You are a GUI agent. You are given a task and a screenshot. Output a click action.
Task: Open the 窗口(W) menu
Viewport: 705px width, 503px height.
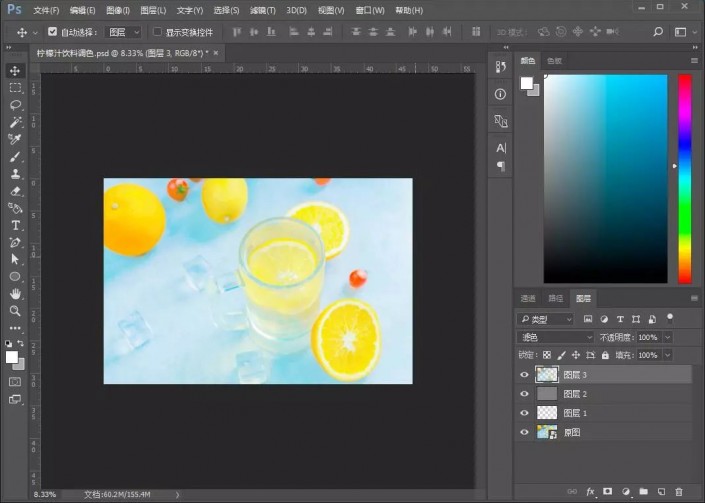[370, 10]
